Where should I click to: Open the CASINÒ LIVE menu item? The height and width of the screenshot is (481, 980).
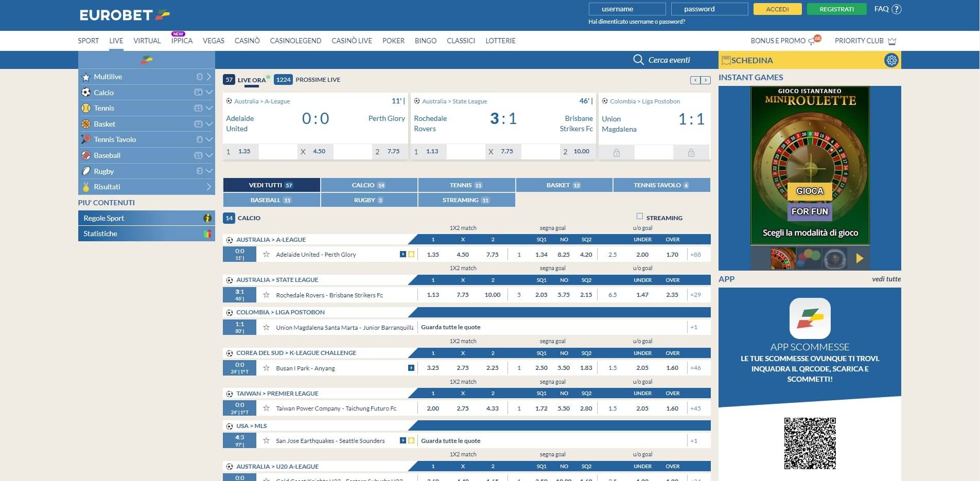pos(352,41)
